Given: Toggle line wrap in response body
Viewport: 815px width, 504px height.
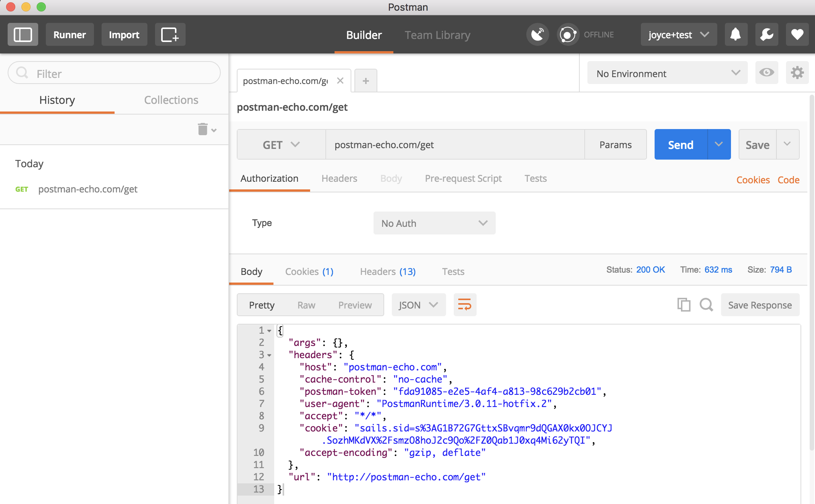Looking at the screenshot, I should (x=465, y=305).
